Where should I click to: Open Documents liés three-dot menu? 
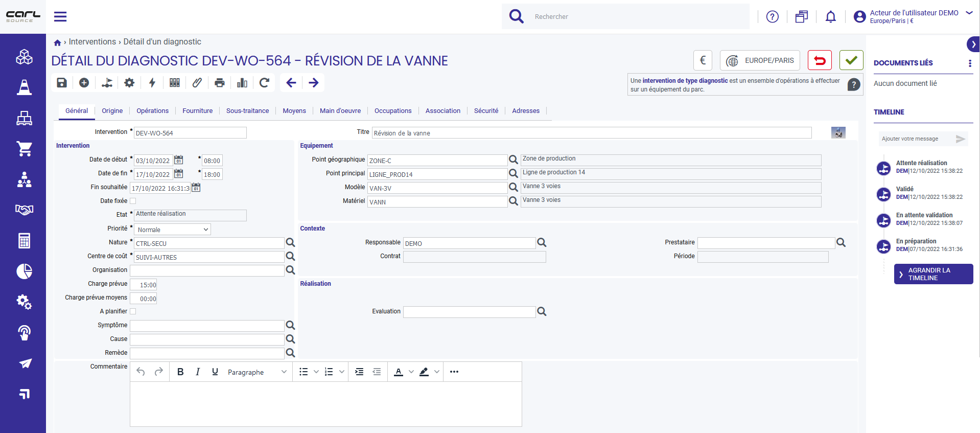coord(970,63)
